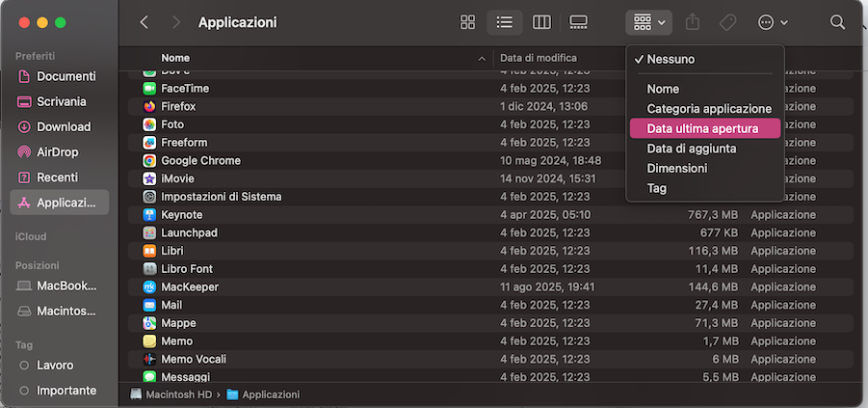This screenshot has width=868, height=408.
Task: Click the Firefox app icon
Action: tap(150, 106)
